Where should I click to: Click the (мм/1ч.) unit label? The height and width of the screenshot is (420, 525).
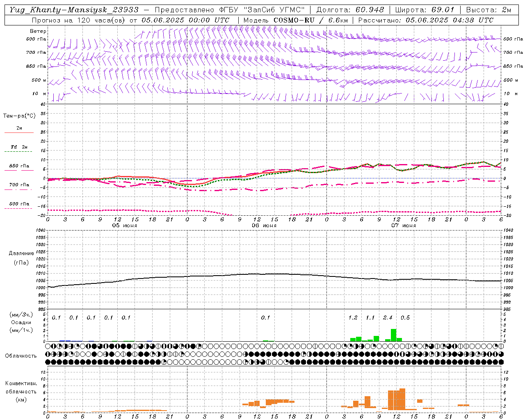tap(21, 330)
